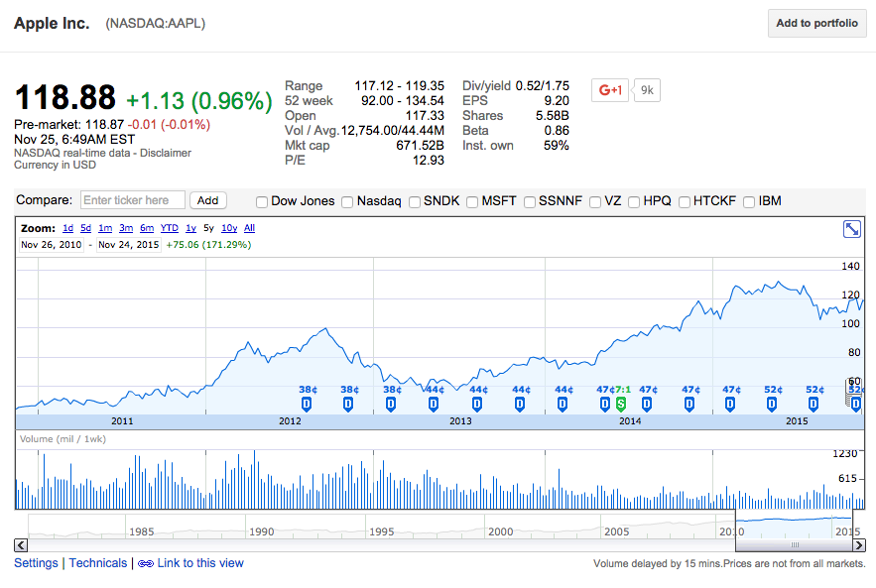
Task: Toggle the IBM comparison checkbox
Action: (749, 201)
